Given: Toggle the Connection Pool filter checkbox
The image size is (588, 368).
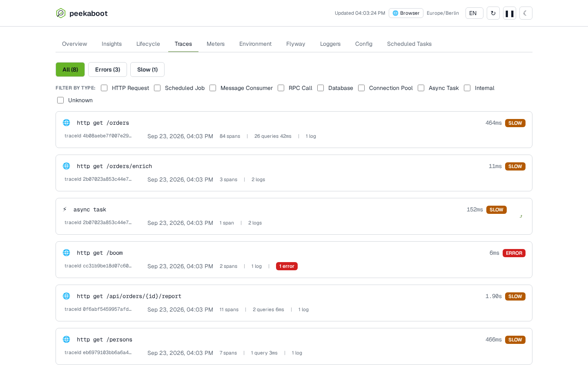Looking at the screenshot, I should click(x=361, y=88).
